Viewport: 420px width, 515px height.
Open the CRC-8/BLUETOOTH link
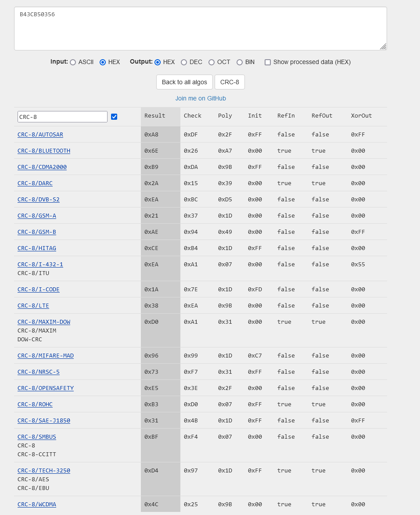pos(44,151)
